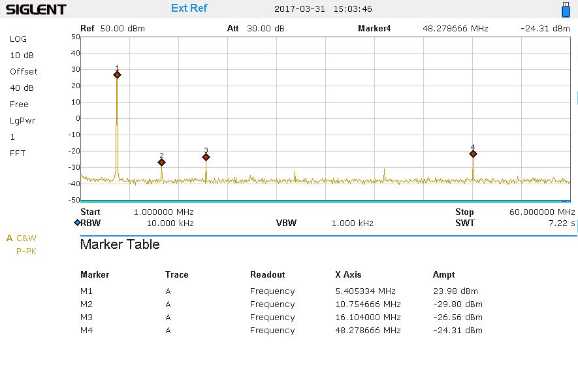
Task: Click the X Axis column header
Action: 348,275
